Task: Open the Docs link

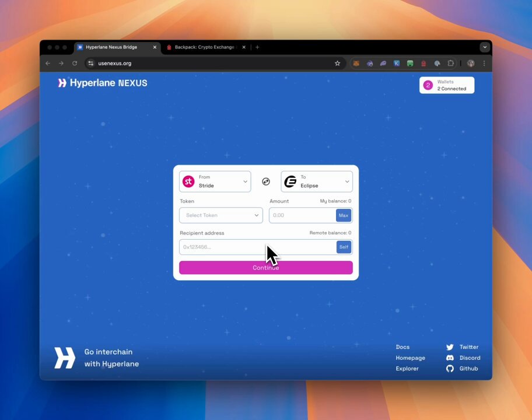Action: (x=402, y=347)
